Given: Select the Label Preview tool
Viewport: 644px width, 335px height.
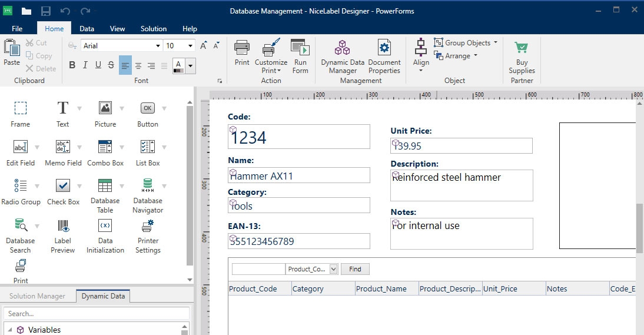Looking at the screenshot, I should click(x=62, y=236).
